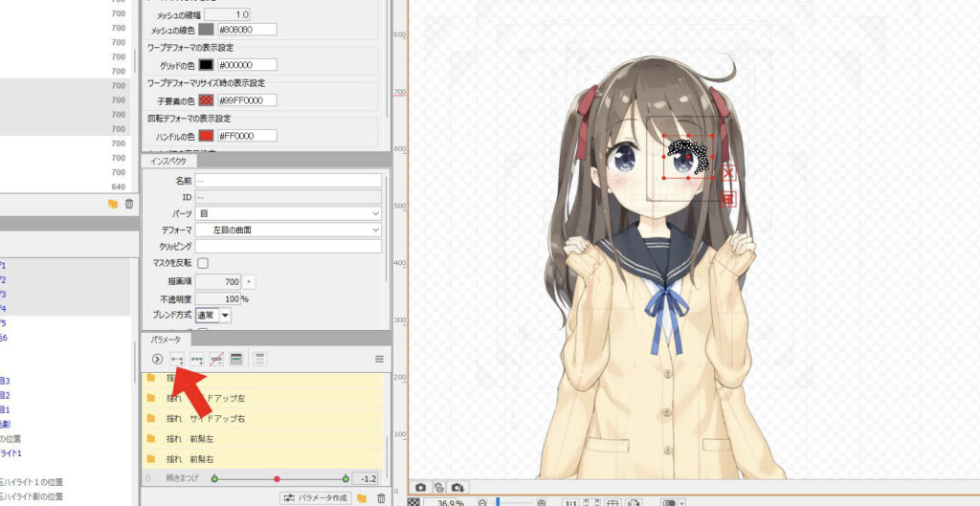The height and width of the screenshot is (506, 980).
Task: Click the parameter panel trash icon
Action: click(x=381, y=498)
